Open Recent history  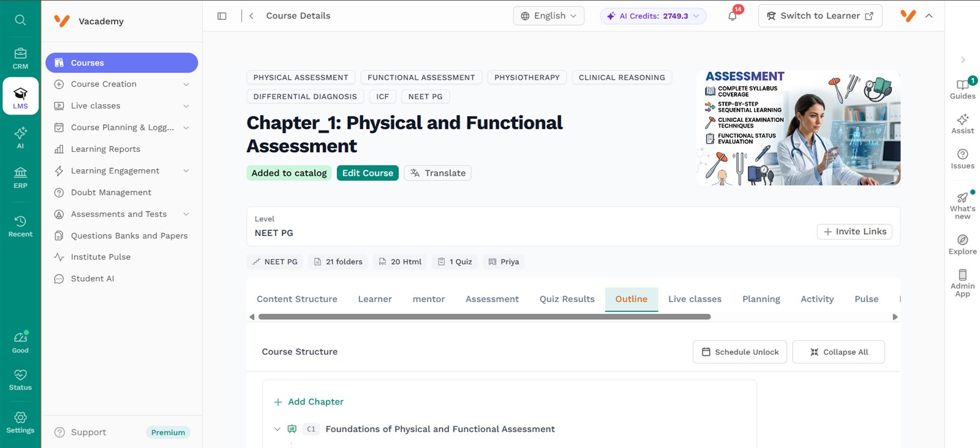(x=20, y=226)
